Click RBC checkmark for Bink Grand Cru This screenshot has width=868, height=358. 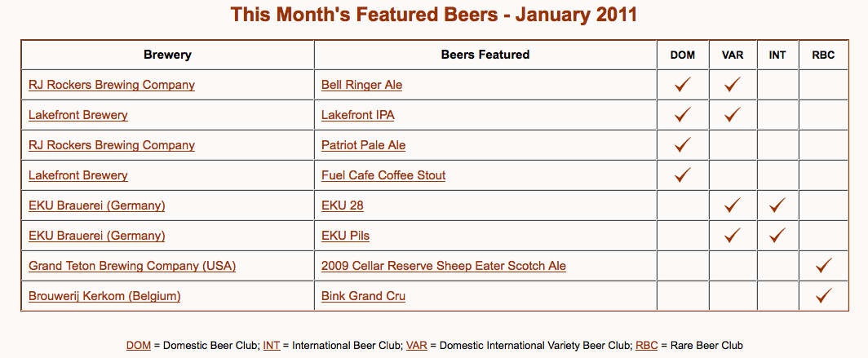pyautogui.click(x=823, y=296)
